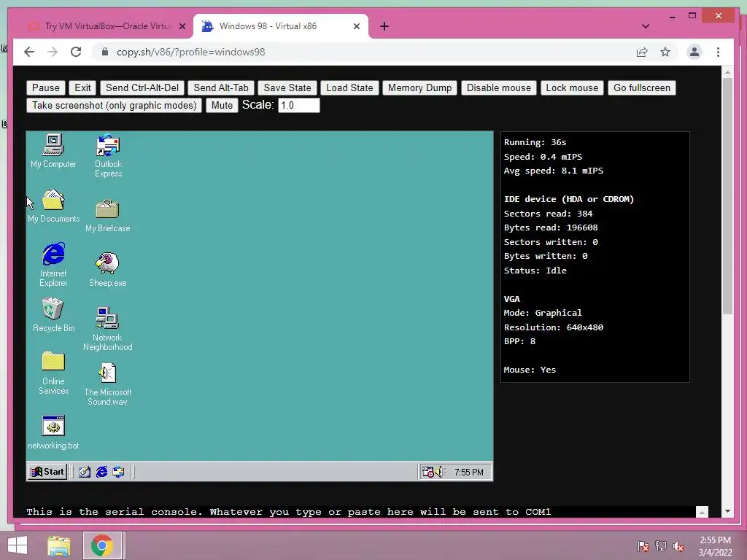Click Go fullscreen button
This screenshot has height=560, width=747.
tap(642, 88)
